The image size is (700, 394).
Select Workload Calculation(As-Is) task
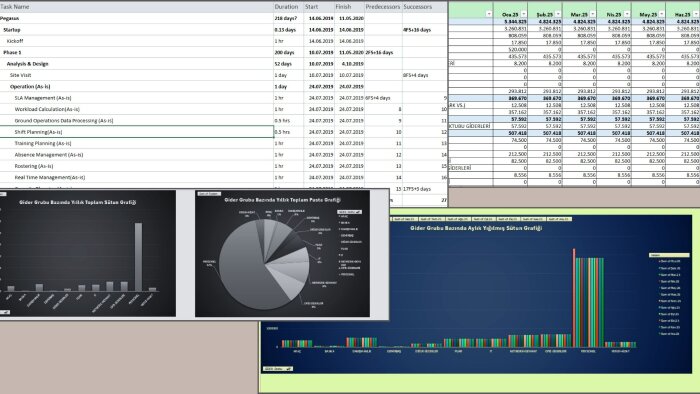tap(137, 109)
